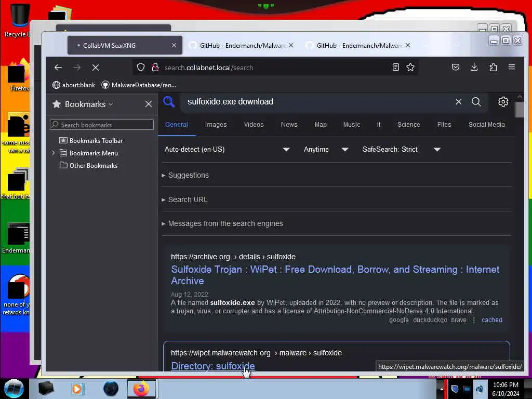Select Bookmarks Toolbar folder
The width and height of the screenshot is (532, 399).
pyautogui.click(x=91, y=140)
